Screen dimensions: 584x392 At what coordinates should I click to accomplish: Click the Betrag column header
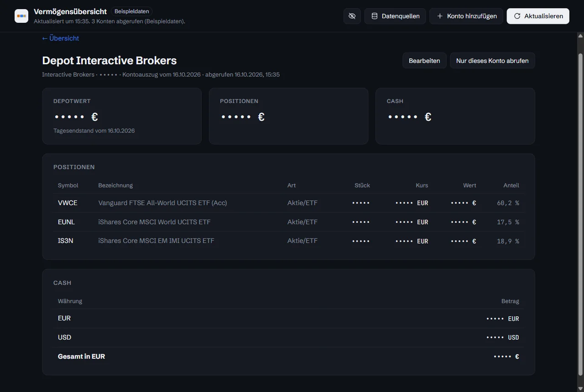point(510,301)
